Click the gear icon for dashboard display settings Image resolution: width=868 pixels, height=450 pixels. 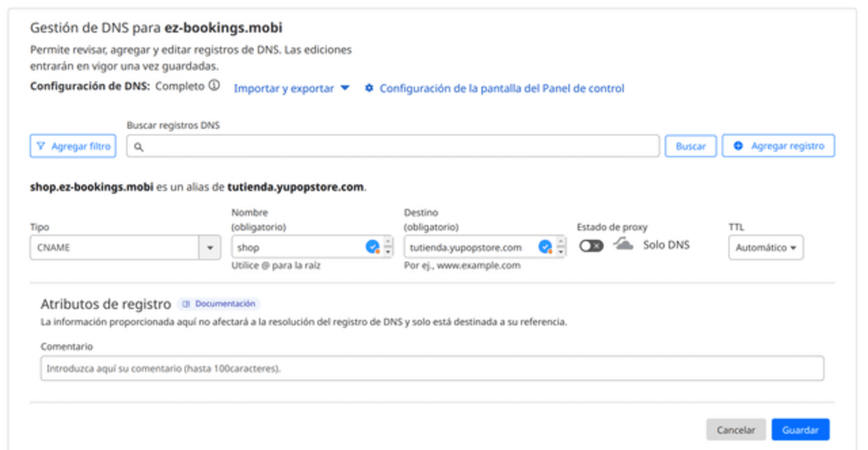click(x=369, y=88)
